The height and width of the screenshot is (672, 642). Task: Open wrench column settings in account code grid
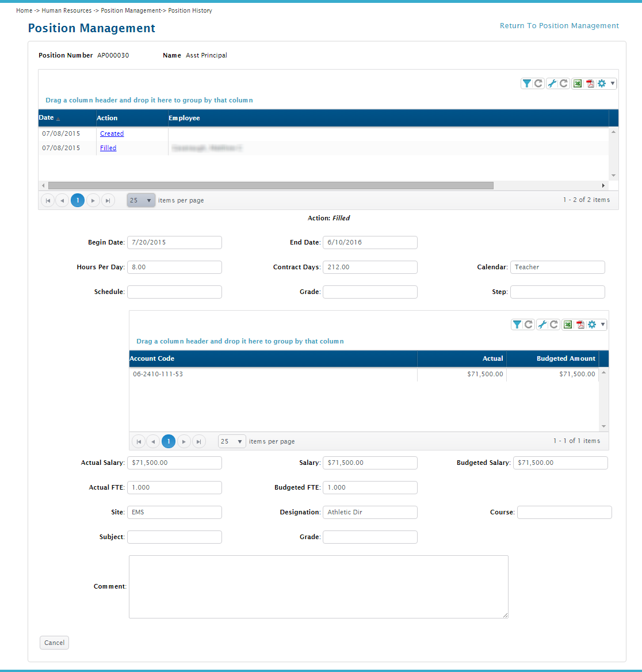[542, 325]
